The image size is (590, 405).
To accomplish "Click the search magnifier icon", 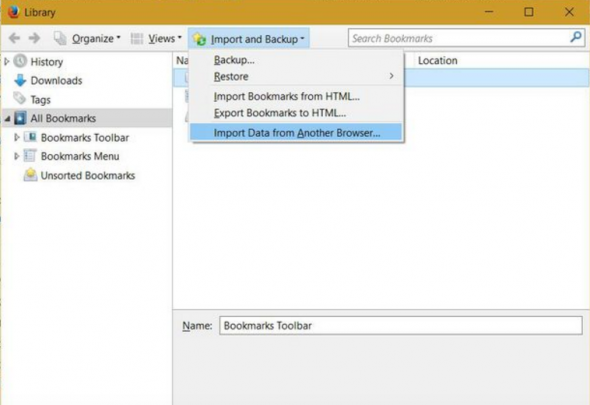I will coord(576,37).
